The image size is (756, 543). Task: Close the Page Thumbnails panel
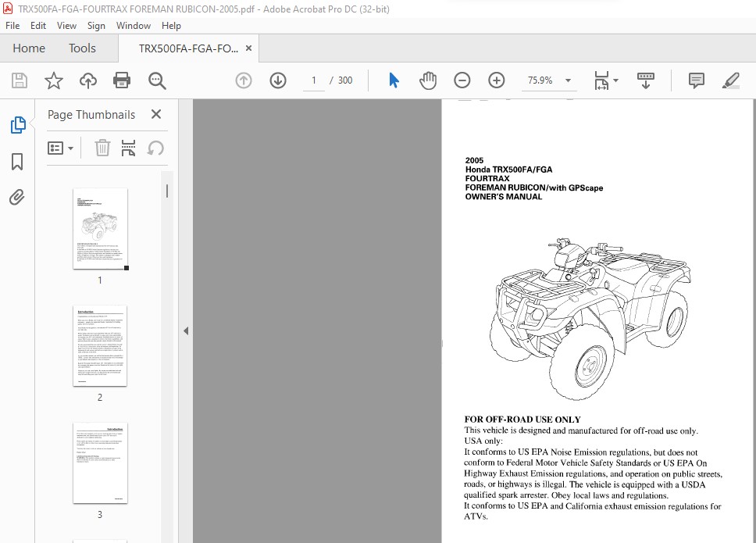155,114
